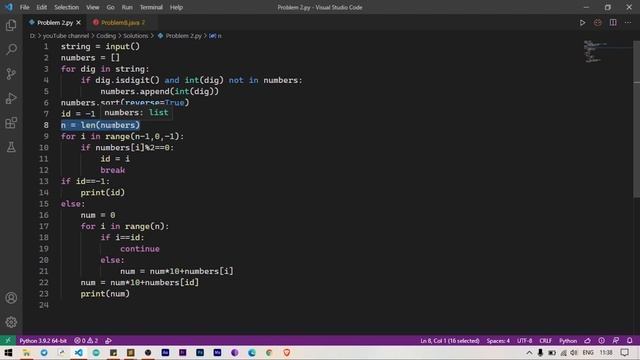Expand the Solutions breadcrumb folder
This screenshot has width=640, height=360.
tap(136, 36)
